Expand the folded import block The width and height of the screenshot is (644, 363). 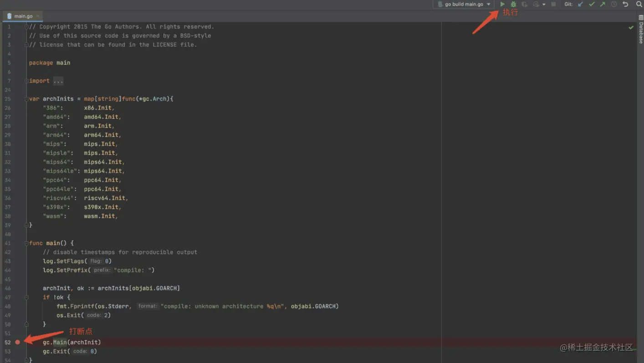(x=26, y=81)
